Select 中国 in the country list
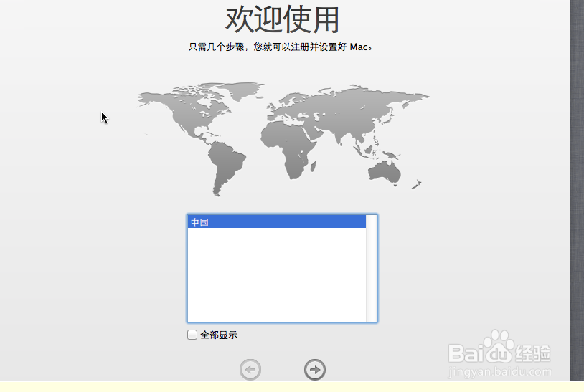Image resolution: width=584 pixels, height=392 pixels. click(x=277, y=222)
